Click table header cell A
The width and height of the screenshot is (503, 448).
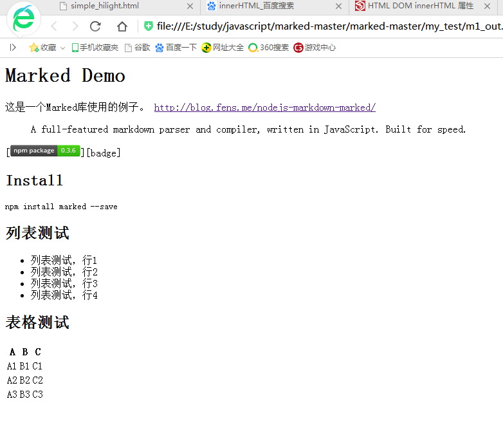point(12,352)
